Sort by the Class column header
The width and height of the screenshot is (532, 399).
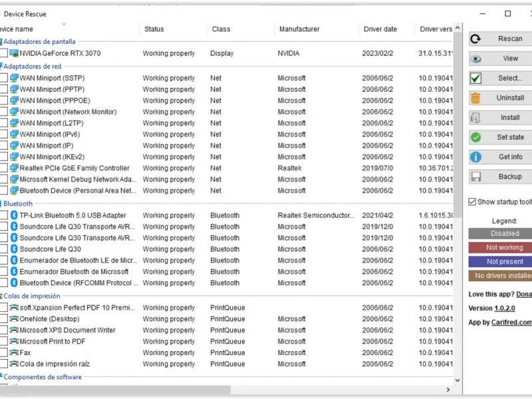(x=240, y=29)
